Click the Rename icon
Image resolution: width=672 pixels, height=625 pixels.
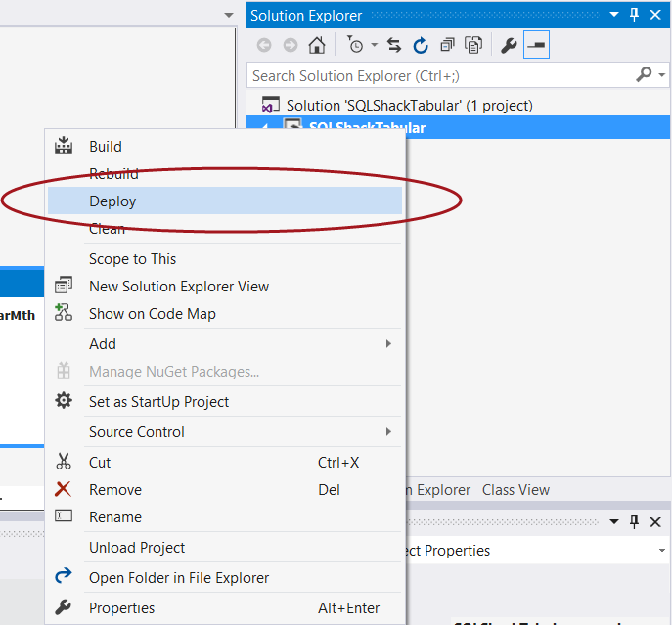click(64, 515)
